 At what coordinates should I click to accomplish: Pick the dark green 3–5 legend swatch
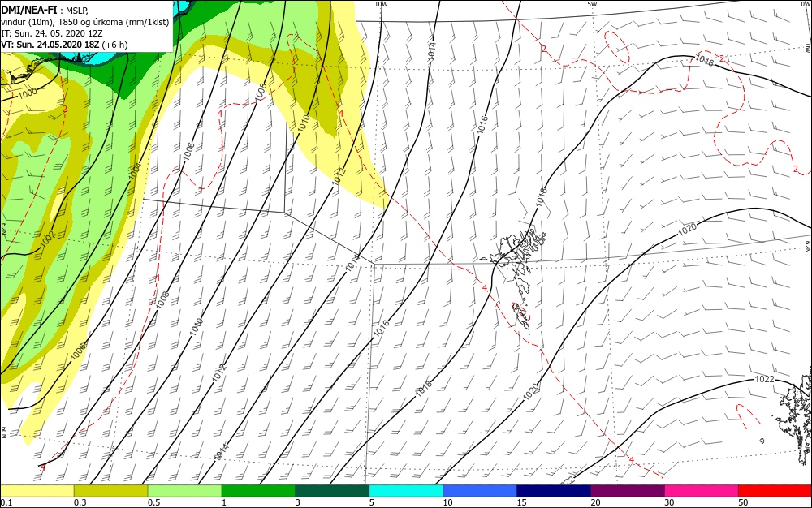click(x=332, y=491)
